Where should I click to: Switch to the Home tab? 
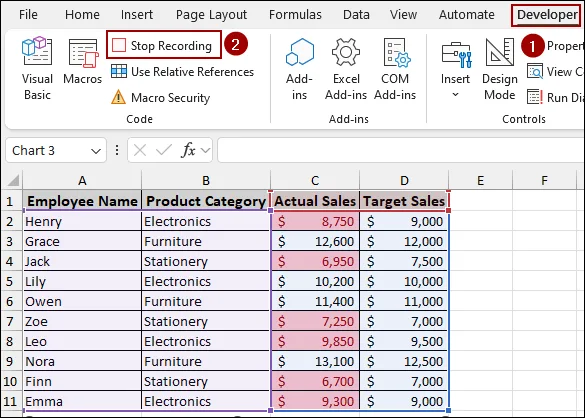[x=82, y=15]
